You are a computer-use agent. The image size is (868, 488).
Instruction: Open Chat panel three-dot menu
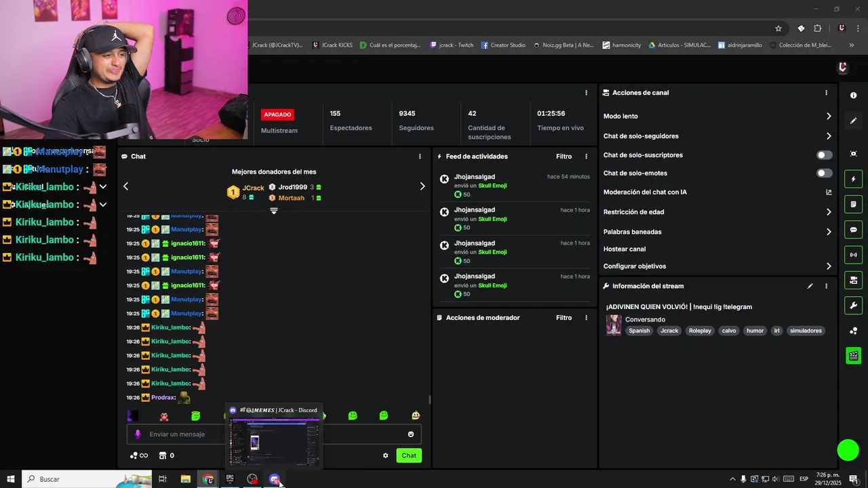pyautogui.click(x=420, y=157)
